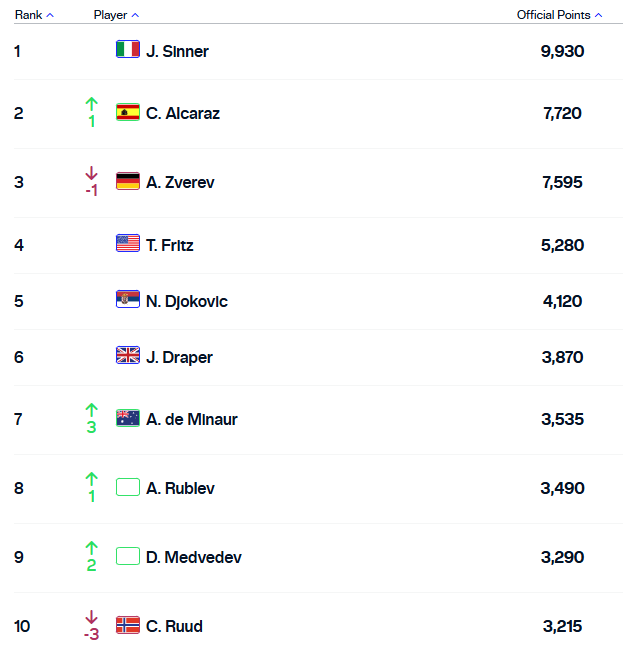623x653 pixels.
Task: Click the 9,930 points value for Sinner
Action: coord(562,51)
